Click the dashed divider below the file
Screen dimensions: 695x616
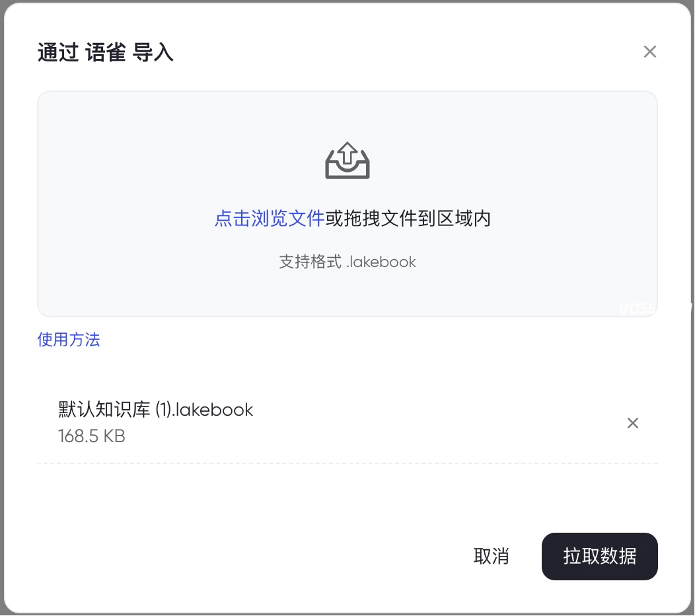coord(347,463)
